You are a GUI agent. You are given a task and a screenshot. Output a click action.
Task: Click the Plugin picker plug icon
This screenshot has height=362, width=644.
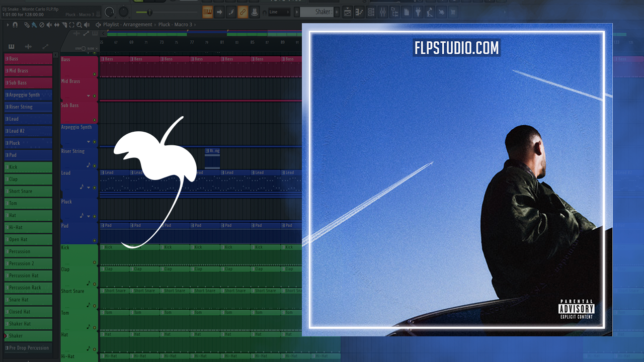pos(418,12)
